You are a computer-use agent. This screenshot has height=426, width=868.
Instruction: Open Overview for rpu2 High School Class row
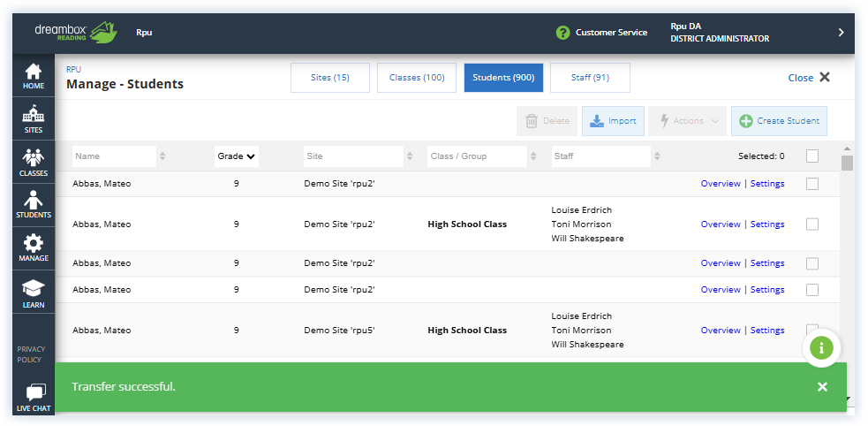[x=721, y=224]
